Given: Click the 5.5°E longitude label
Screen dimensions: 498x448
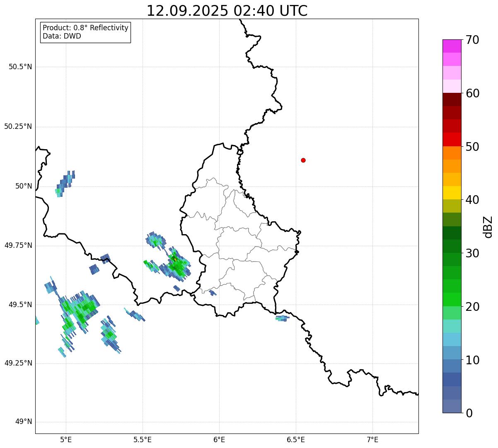Looking at the screenshot, I should pos(143,439).
